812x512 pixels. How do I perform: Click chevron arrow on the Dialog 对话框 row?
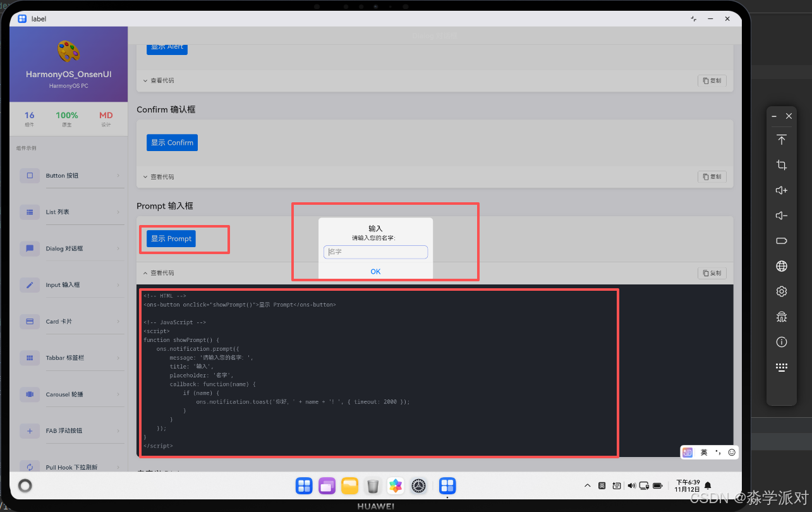pyautogui.click(x=118, y=248)
